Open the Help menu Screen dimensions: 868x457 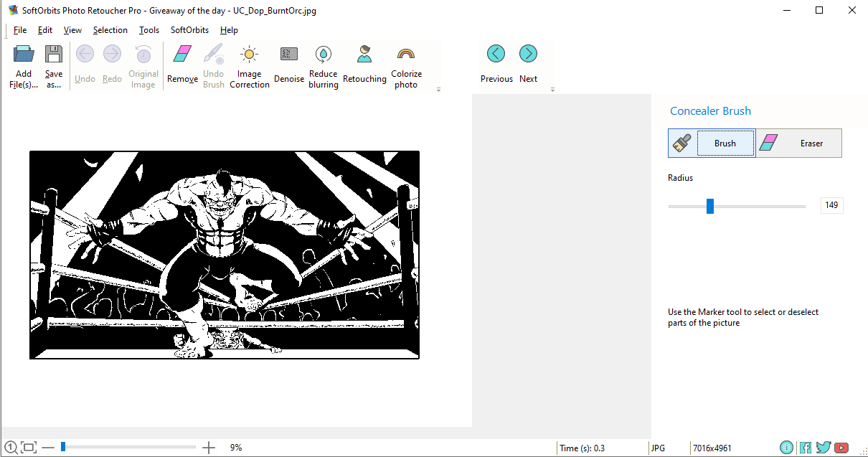(x=229, y=30)
